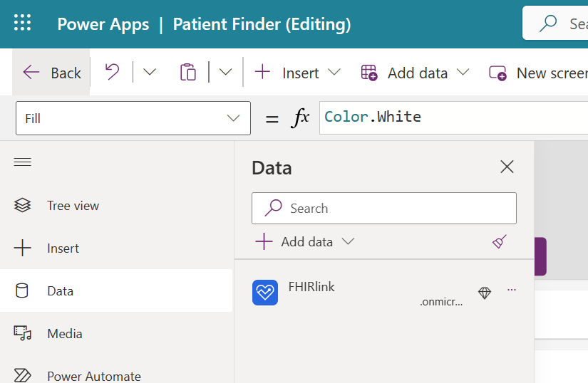Click the Data panel search field
This screenshot has width=588, height=383.
pyautogui.click(x=384, y=208)
